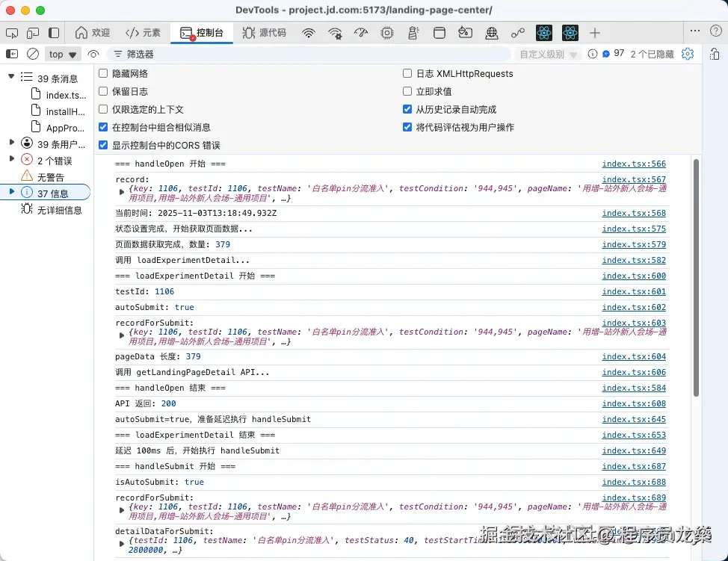Viewport: 728px width, 561px height.
Task: Click the 97 issues counter
Action: 614,53
